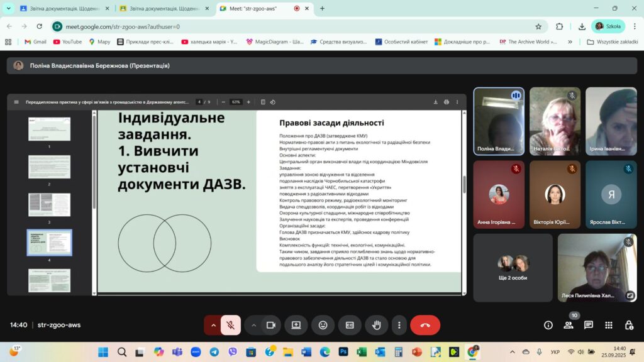
Task: Show the participants list
Action: pyautogui.click(x=569, y=325)
